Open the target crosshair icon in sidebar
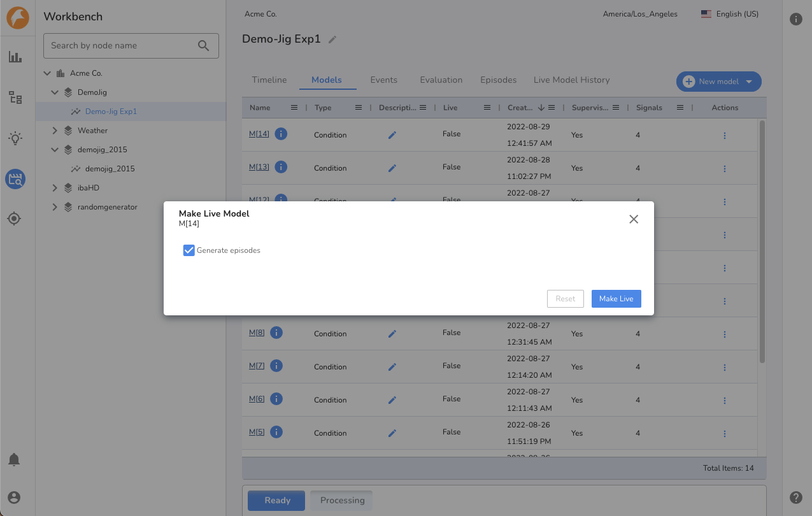 tap(14, 219)
